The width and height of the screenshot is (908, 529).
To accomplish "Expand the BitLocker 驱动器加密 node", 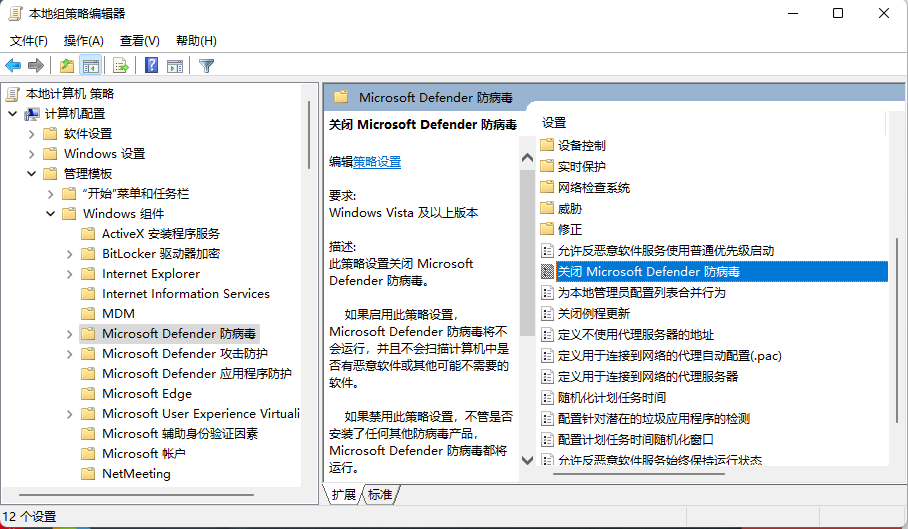I will pyautogui.click(x=69, y=254).
